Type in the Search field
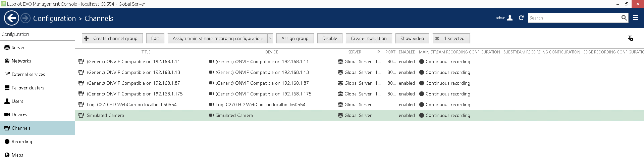The image size is (644, 162). pyautogui.click(x=574, y=18)
